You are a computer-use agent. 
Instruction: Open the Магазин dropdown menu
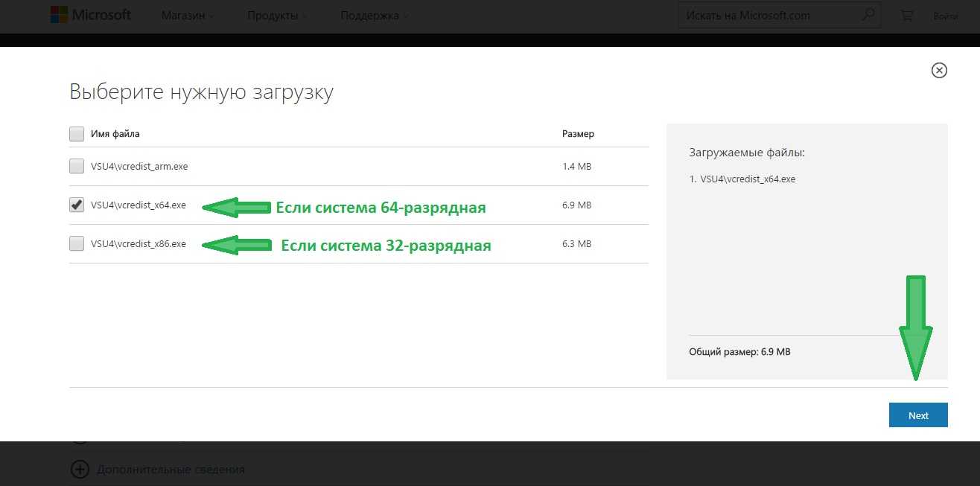pos(188,16)
